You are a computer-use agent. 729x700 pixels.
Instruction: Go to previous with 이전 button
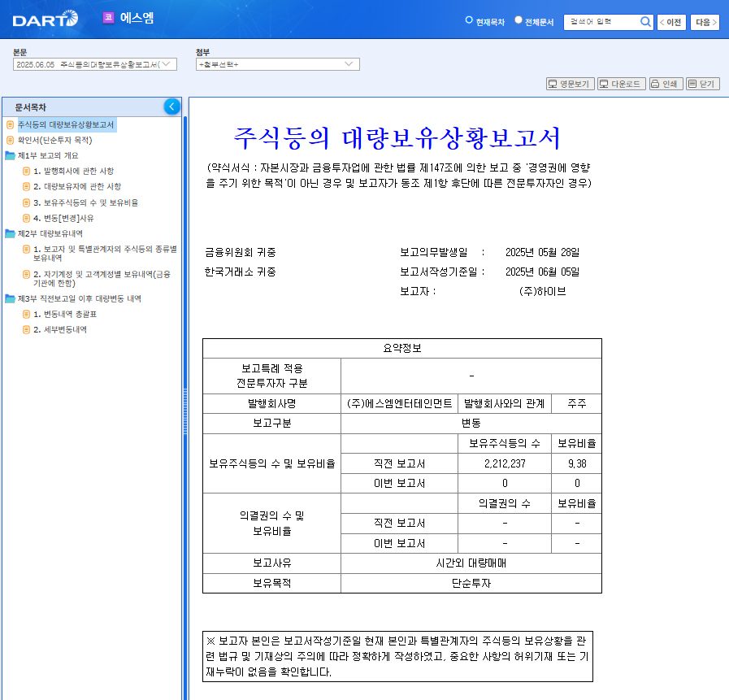coord(671,22)
